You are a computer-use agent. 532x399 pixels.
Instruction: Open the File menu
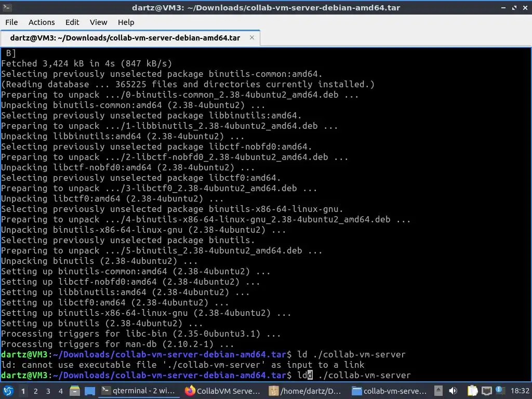pyautogui.click(x=11, y=22)
